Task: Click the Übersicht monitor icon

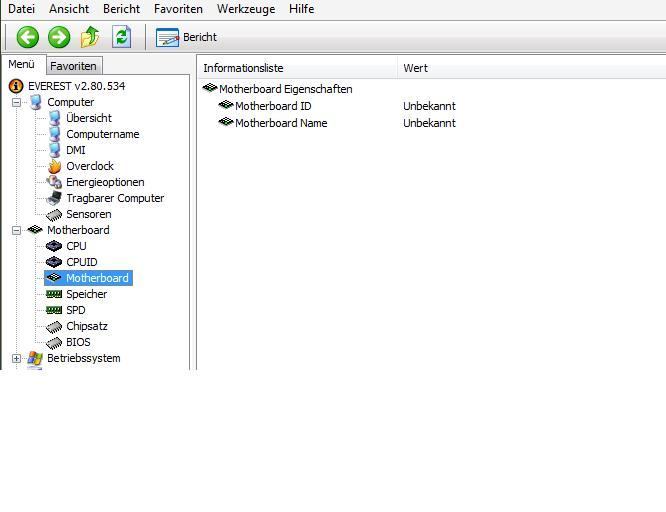Action: click(54, 118)
